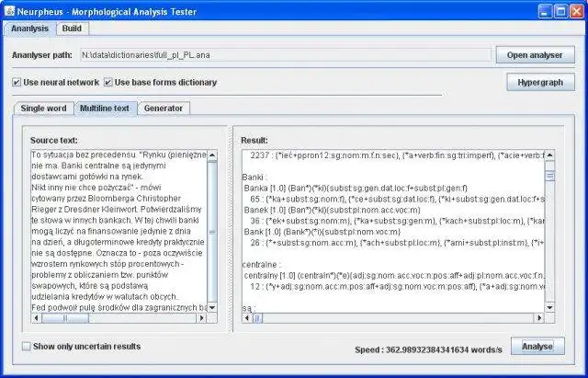Click the 'centralne :' line in Result
The image size is (588, 378).
(x=262, y=265)
